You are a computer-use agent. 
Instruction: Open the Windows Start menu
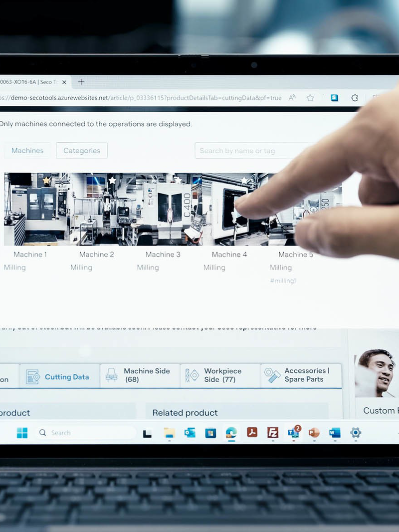click(x=22, y=433)
